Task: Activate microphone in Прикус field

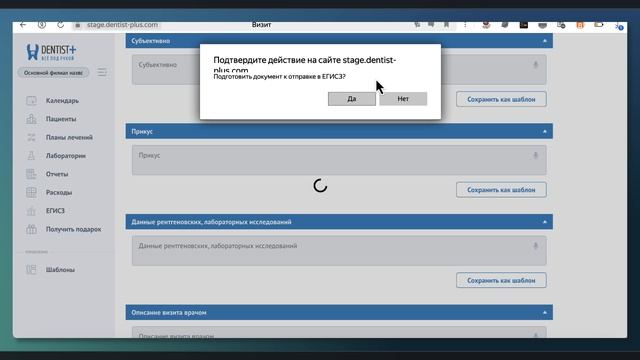Action: pyautogui.click(x=536, y=155)
